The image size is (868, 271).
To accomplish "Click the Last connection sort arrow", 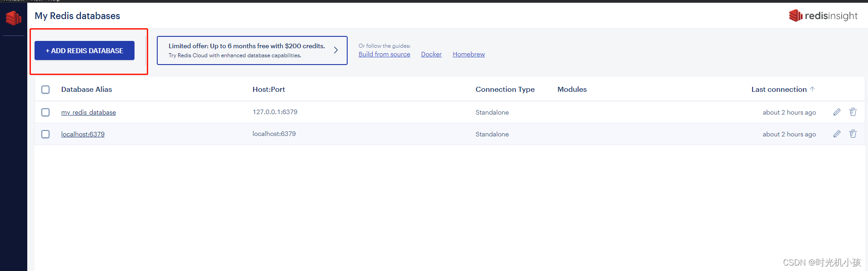I will pyautogui.click(x=813, y=89).
